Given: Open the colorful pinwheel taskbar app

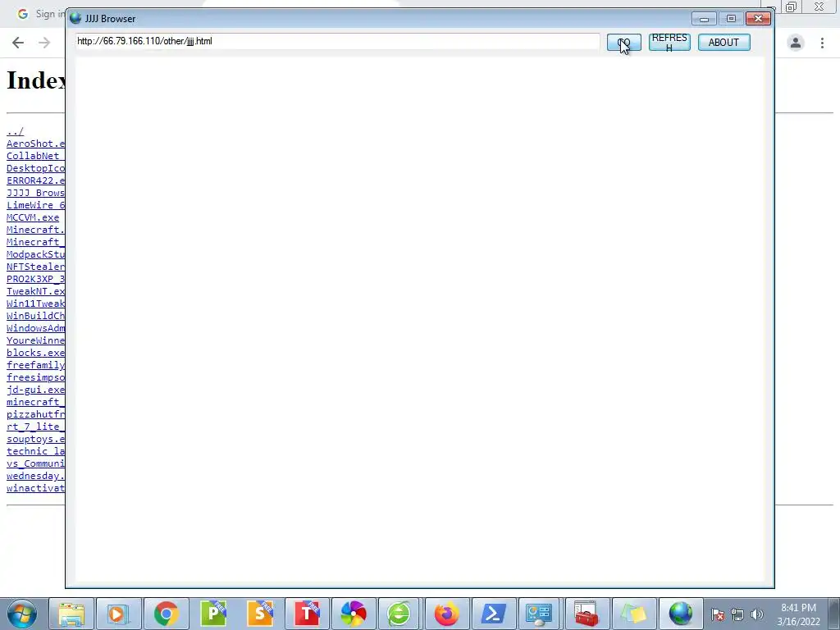Looking at the screenshot, I should [x=354, y=614].
